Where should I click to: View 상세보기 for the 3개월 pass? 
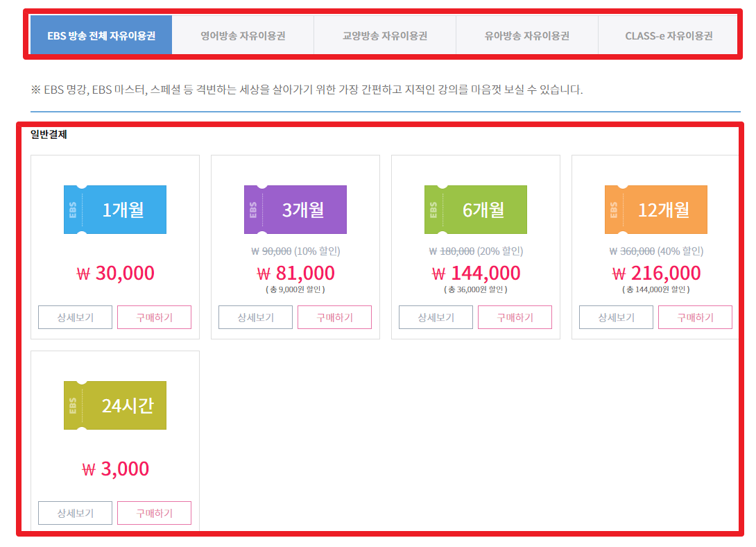[255, 317]
